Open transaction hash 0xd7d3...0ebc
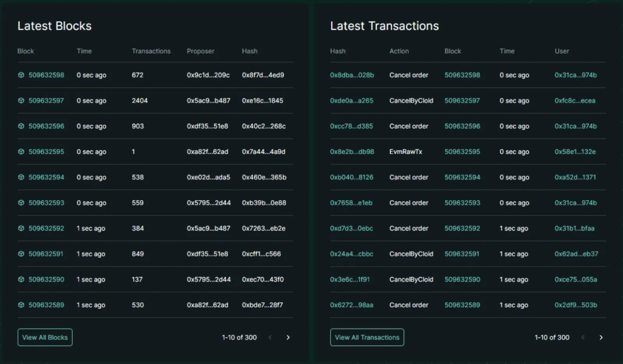The height and width of the screenshot is (364, 623). pos(352,228)
